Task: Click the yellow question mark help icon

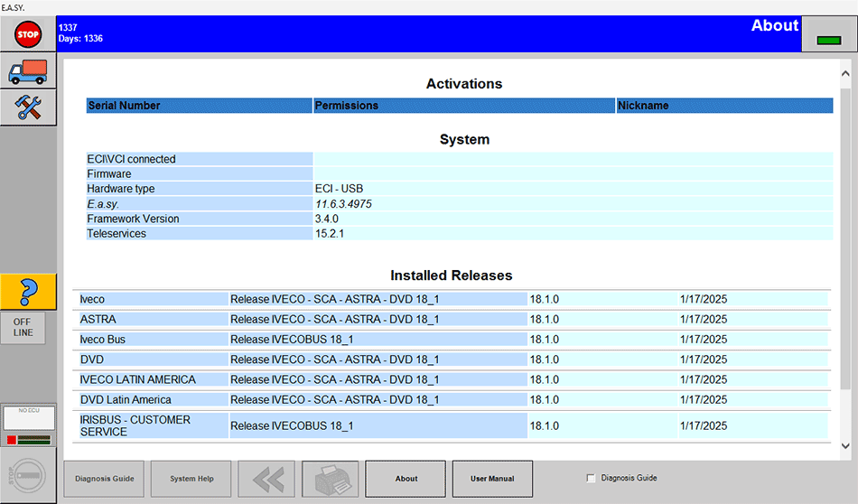Action: pyautogui.click(x=28, y=292)
